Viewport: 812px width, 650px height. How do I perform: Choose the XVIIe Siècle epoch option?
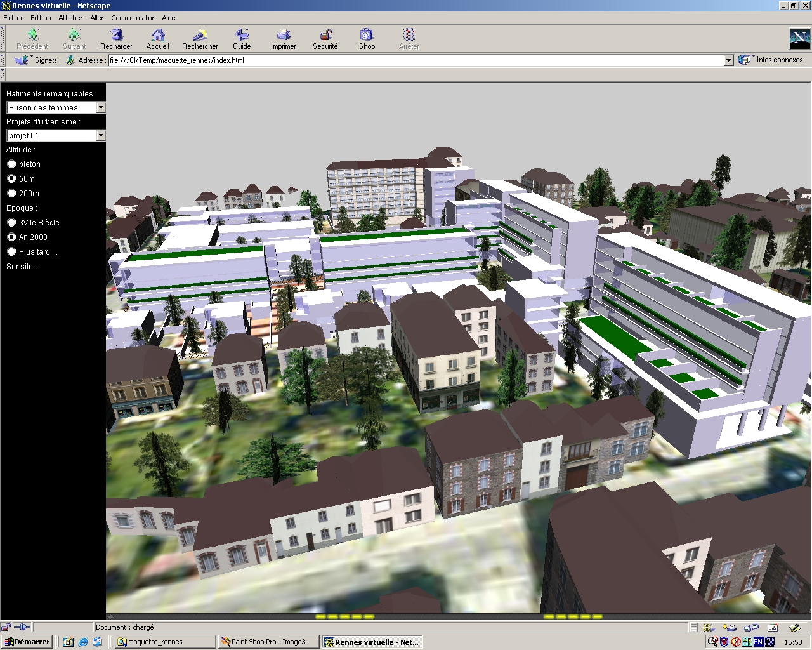click(x=12, y=223)
